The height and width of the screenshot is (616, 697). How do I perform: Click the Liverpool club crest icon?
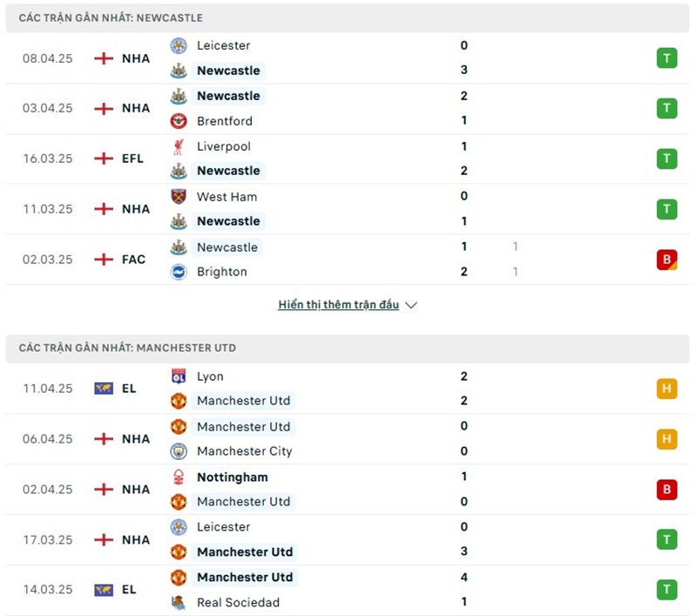tap(179, 146)
